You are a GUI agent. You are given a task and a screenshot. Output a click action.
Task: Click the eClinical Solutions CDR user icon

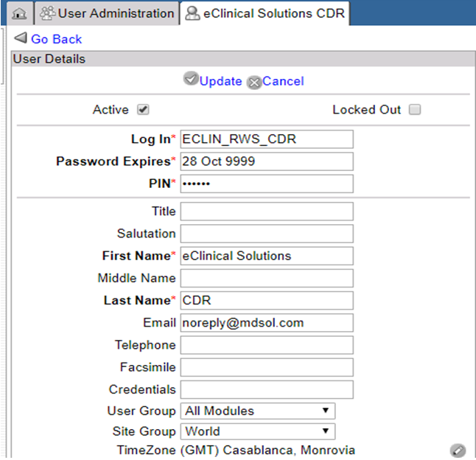192,13
